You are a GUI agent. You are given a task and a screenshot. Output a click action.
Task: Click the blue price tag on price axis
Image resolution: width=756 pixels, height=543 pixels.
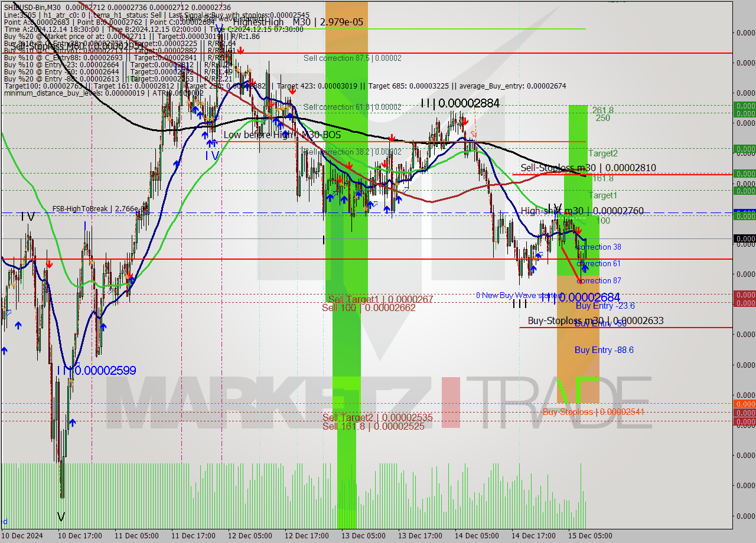click(744, 211)
